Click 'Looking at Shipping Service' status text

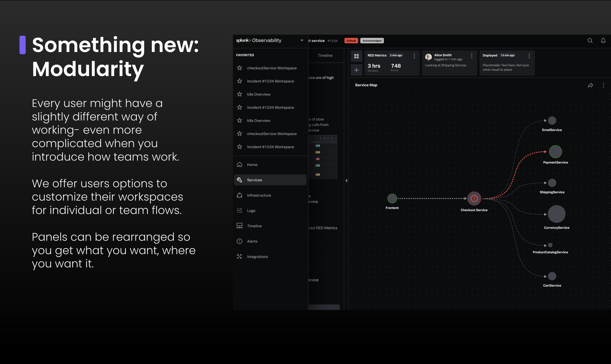click(445, 65)
